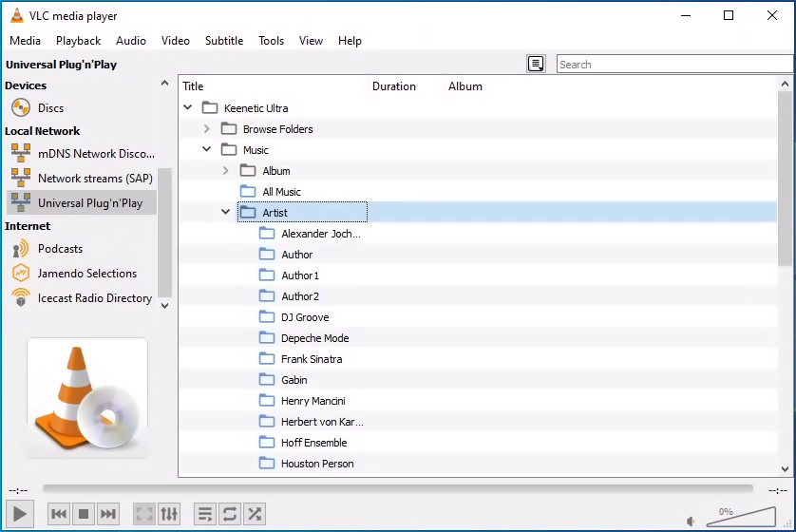Change playlist view mode icon
Image resolution: width=796 pixels, height=532 pixels.
point(536,64)
